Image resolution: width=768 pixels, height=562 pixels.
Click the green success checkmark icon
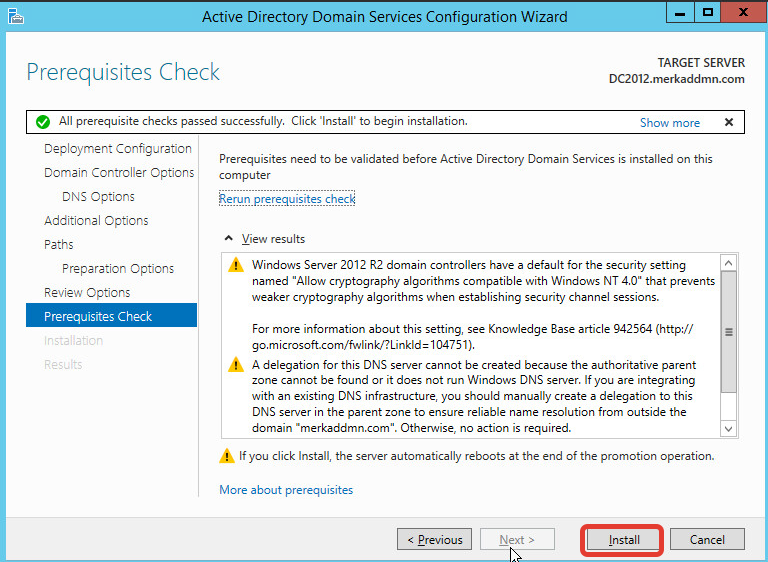43,122
